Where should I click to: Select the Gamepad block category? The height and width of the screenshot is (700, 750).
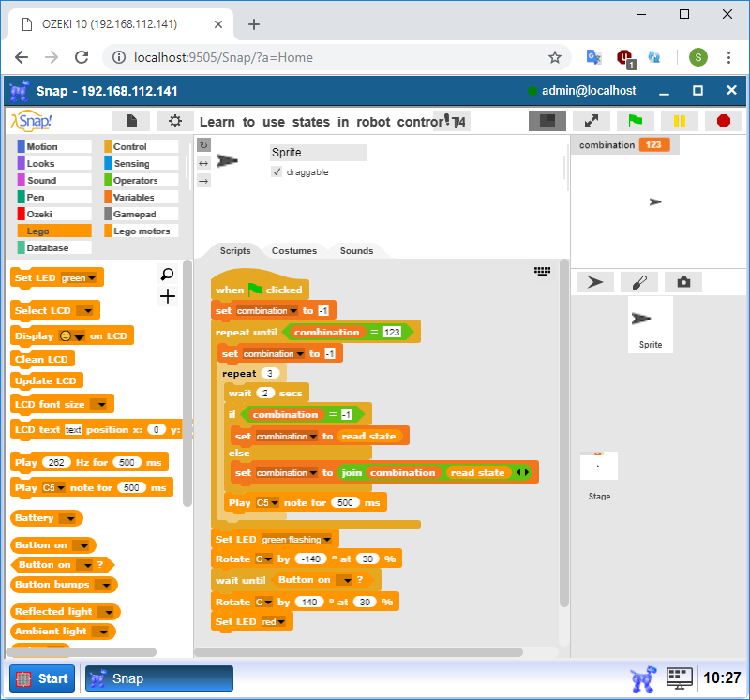click(142, 214)
